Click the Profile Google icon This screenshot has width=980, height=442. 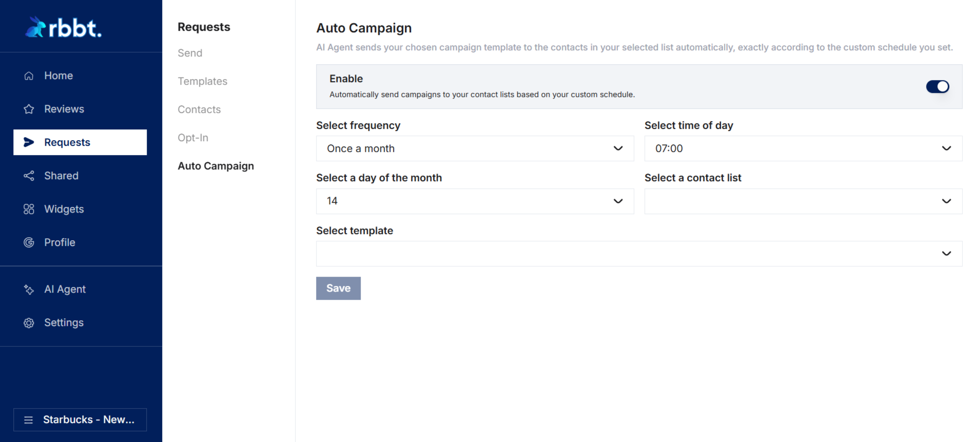(29, 243)
